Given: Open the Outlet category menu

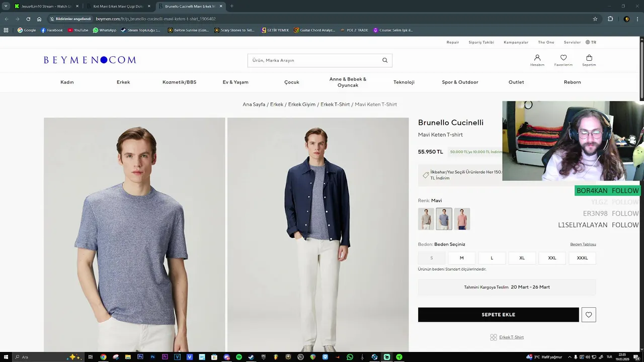Looking at the screenshot, I should (x=516, y=82).
